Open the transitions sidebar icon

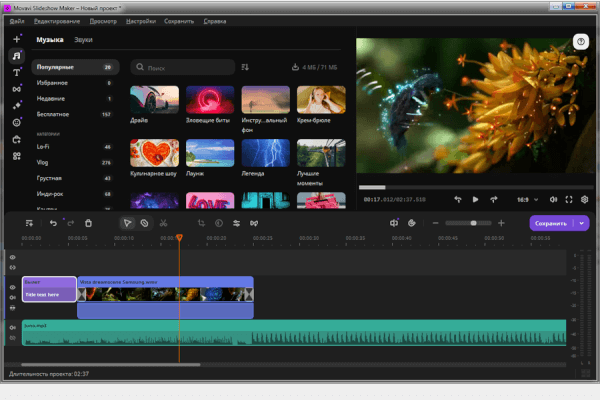pyautogui.click(x=16, y=89)
